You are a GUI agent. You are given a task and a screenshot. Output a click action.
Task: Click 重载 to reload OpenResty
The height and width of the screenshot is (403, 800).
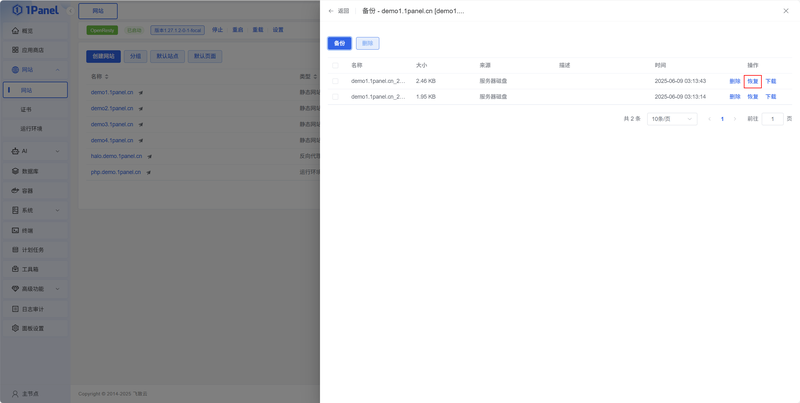coord(258,30)
